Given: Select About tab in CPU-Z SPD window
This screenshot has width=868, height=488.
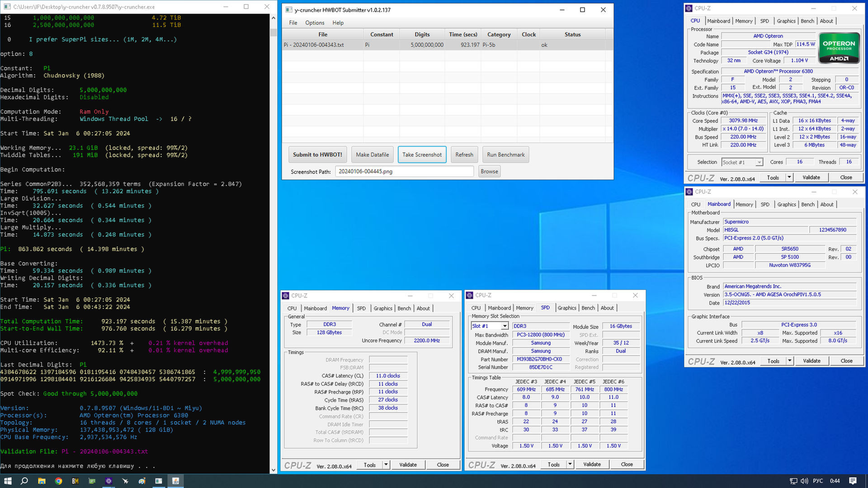Looking at the screenshot, I should tap(607, 308).
